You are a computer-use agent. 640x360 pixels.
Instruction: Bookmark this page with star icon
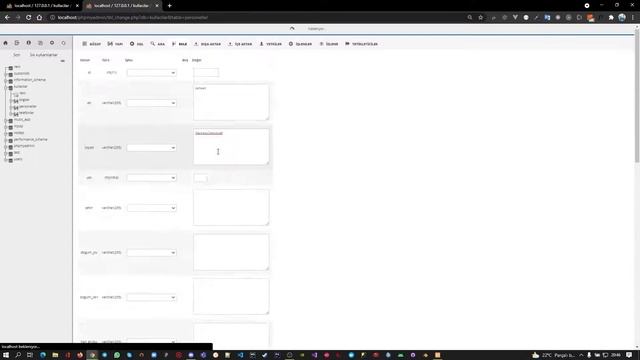pos(481,18)
